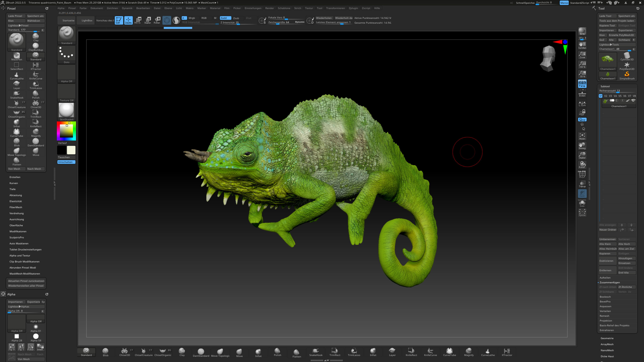Select the Flatten brush in Pinsel panel
The width and height of the screenshot is (644, 362).
pos(16,162)
